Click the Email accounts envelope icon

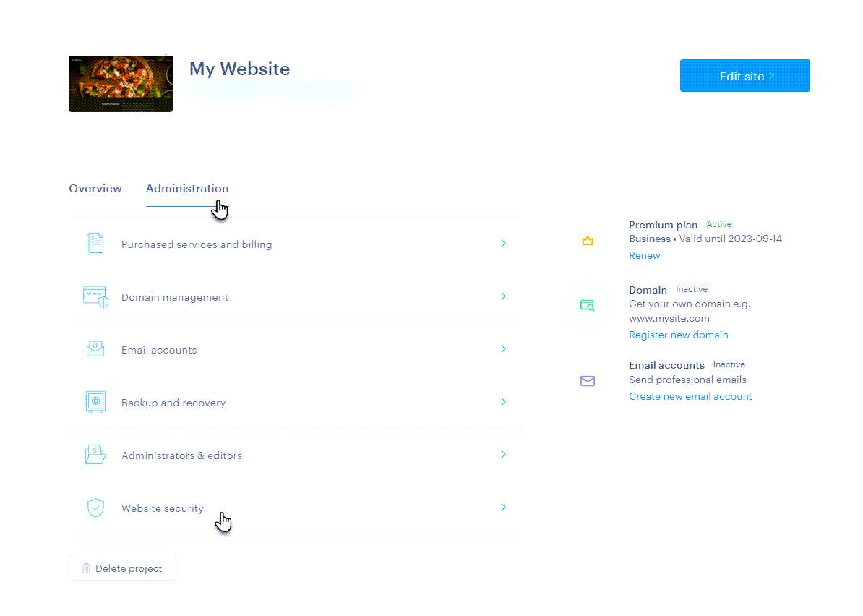[x=95, y=349]
